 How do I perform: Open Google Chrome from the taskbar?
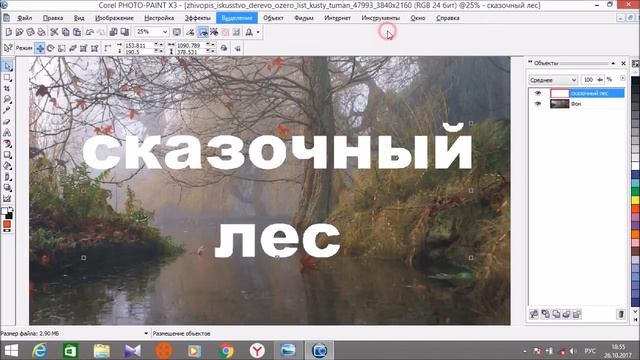pyautogui.click(x=226, y=351)
